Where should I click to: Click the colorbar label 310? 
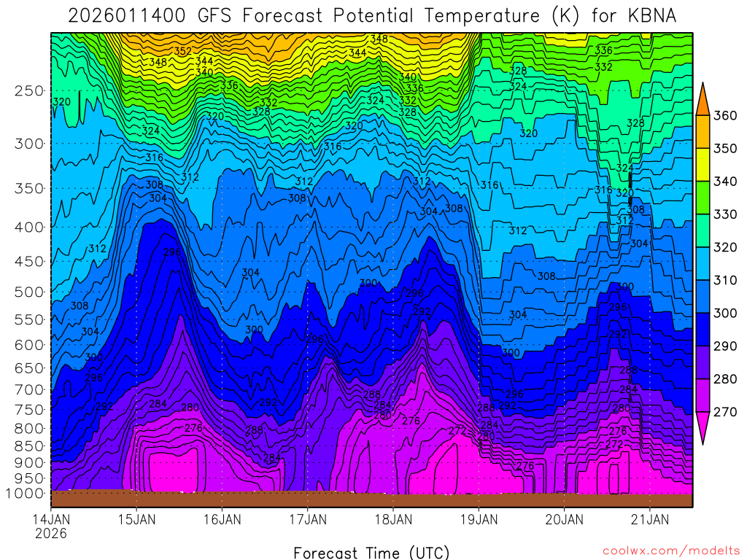(x=725, y=280)
